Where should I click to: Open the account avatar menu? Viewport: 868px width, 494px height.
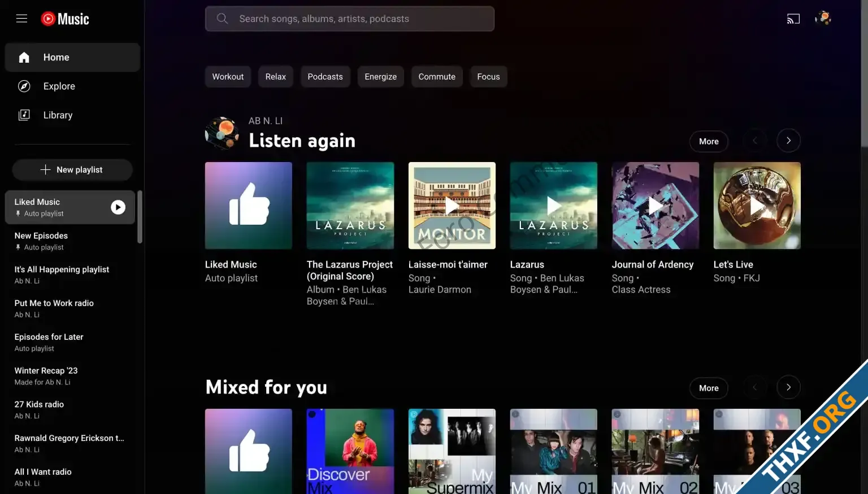(x=823, y=18)
